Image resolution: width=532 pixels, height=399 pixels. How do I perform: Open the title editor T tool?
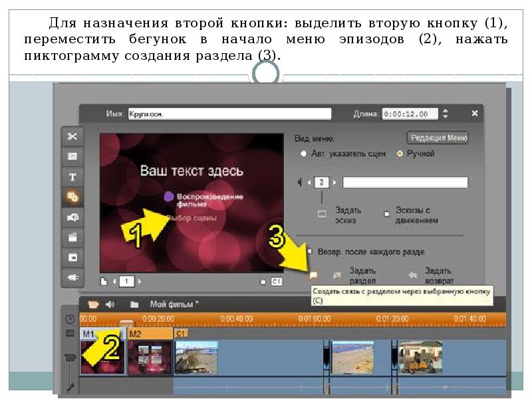click(72, 177)
